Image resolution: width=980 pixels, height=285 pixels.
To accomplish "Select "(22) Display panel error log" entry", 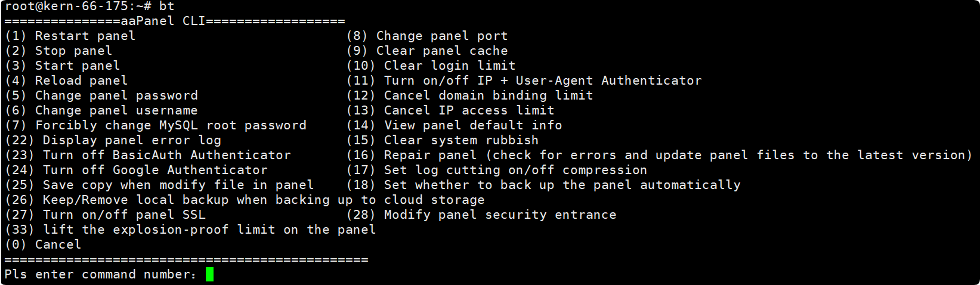I will (x=113, y=140).
